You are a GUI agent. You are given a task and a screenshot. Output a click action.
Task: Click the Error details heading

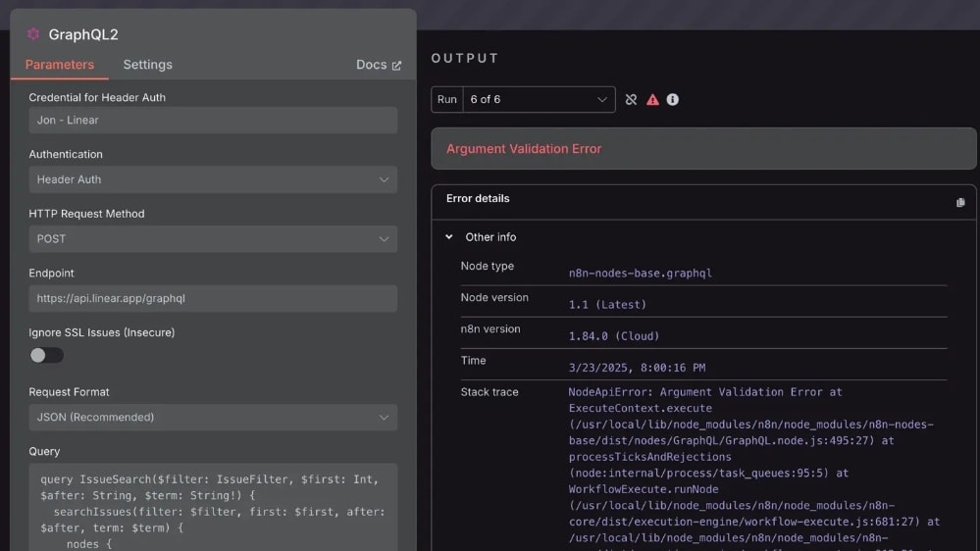tap(478, 199)
